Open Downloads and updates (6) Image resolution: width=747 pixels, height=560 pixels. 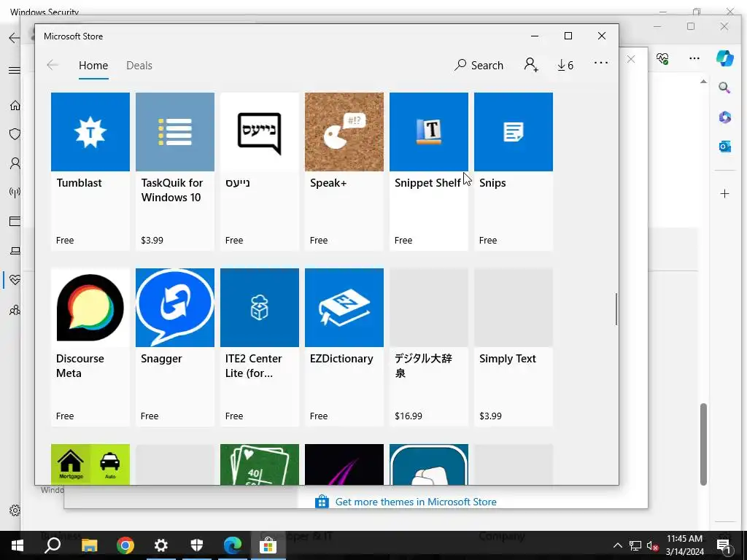tap(565, 65)
